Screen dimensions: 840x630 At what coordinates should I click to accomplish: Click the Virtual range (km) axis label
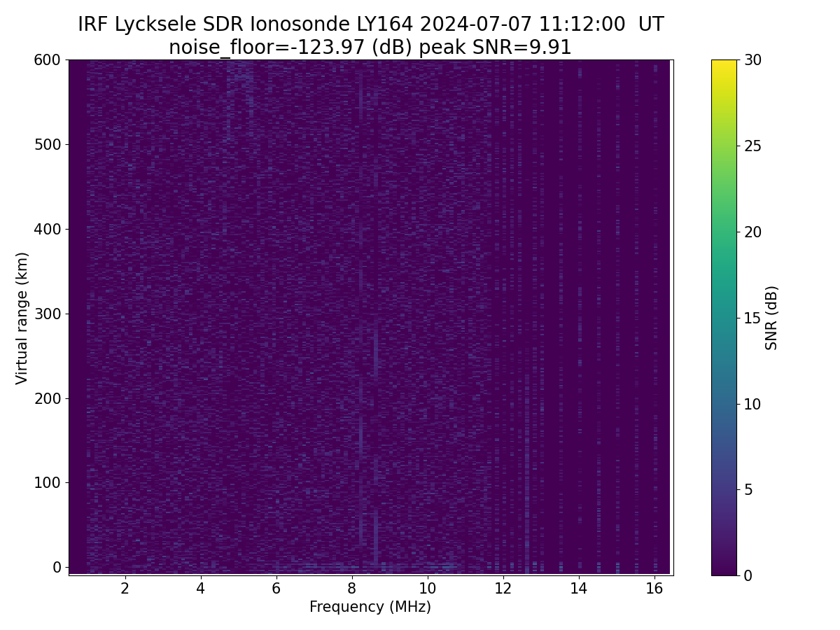tap(22, 318)
